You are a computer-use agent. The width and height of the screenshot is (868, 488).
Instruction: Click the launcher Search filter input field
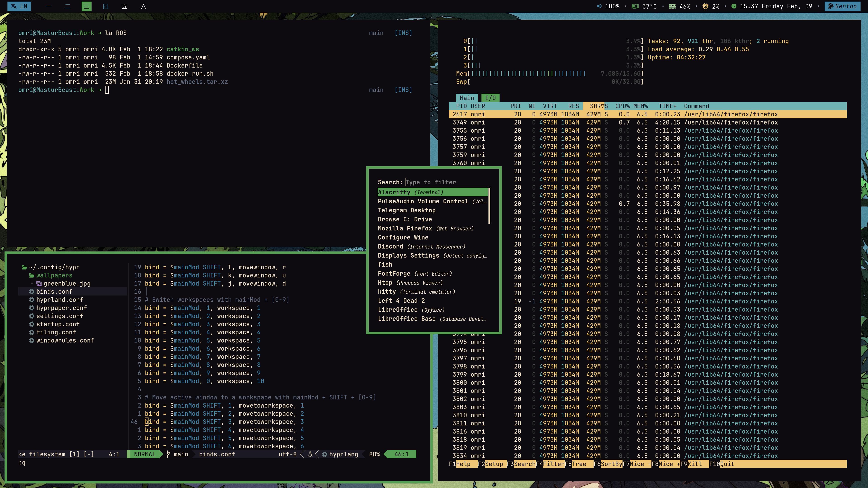[446, 182]
